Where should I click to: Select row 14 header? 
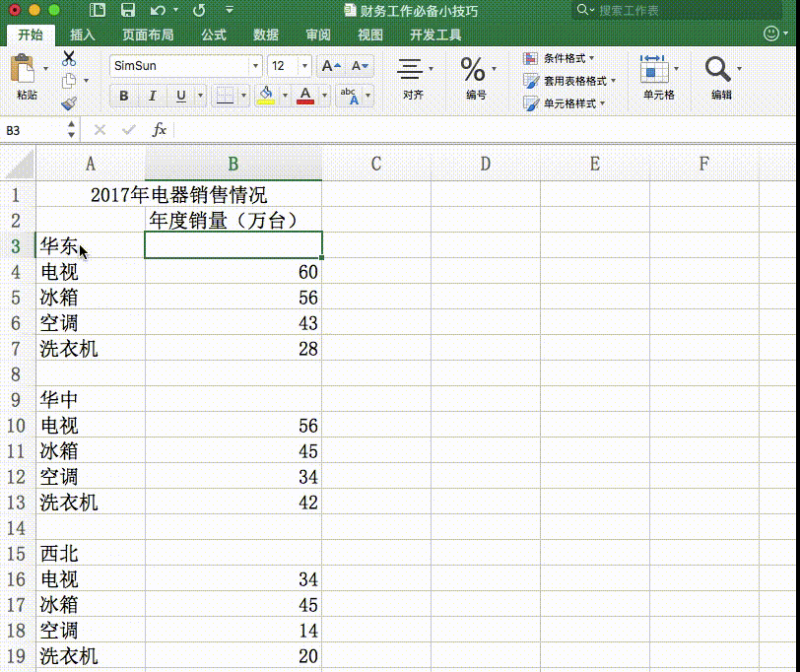(x=16, y=527)
